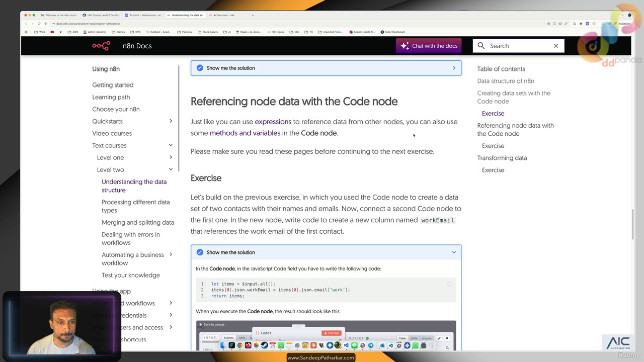Bookmark this page with the star icon
This screenshot has width=644, height=362.
click(560, 24)
